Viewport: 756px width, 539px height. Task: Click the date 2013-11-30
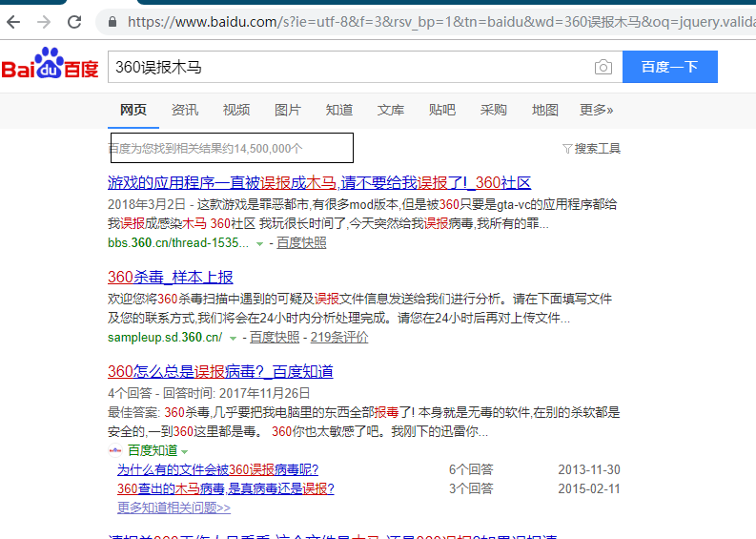point(589,469)
